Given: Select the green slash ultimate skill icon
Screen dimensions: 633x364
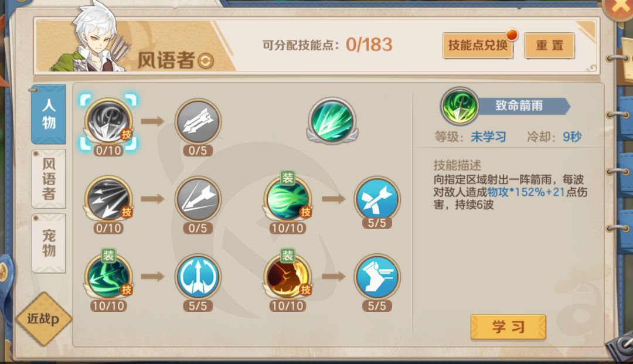Looking at the screenshot, I should click(x=332, y=120).
